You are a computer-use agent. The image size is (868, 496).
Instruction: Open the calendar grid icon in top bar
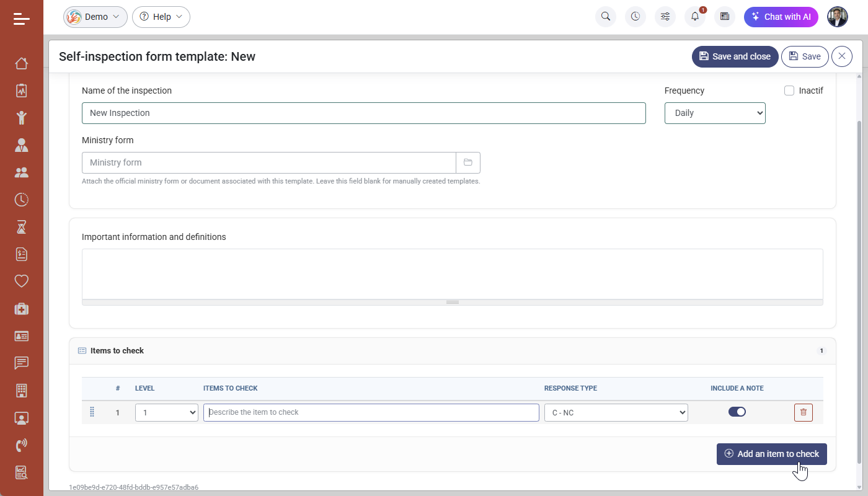pos(725,17)
